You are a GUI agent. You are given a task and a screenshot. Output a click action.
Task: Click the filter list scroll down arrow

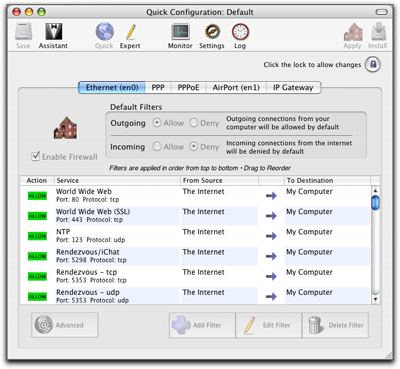(x=375, y=299)
